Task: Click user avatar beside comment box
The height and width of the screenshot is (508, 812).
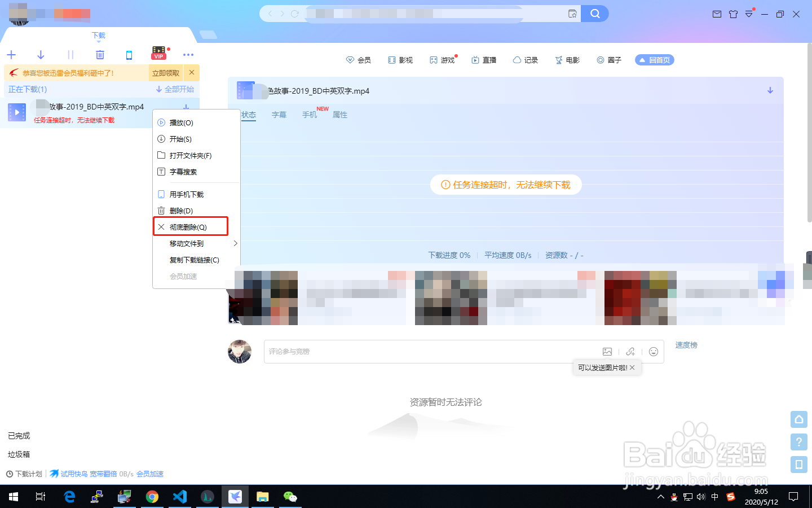Action: click(x=240, y=352)
